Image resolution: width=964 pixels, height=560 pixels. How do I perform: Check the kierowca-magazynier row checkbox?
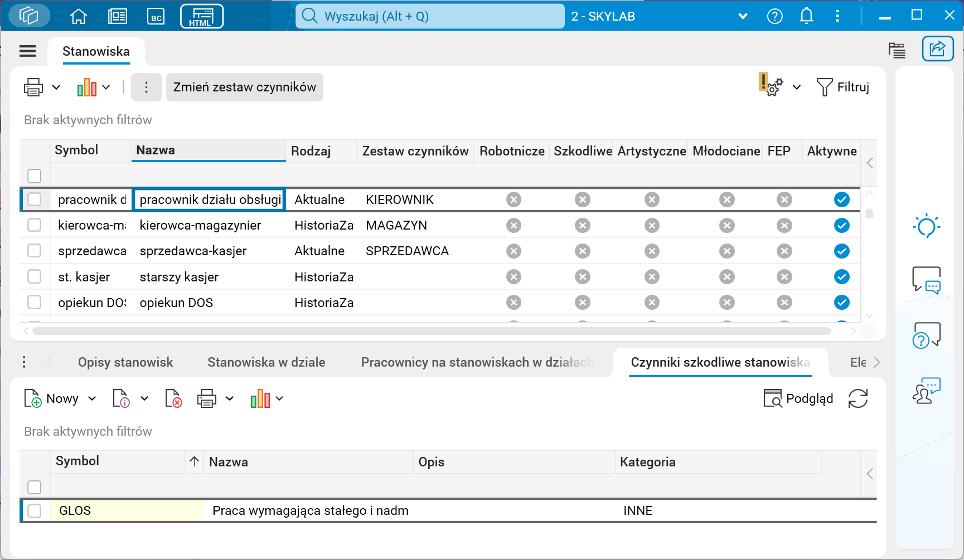[x=34, y=225]
